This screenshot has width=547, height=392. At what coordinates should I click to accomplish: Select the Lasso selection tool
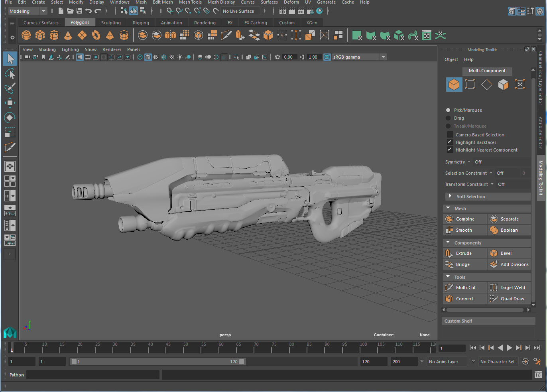point(10,73)
